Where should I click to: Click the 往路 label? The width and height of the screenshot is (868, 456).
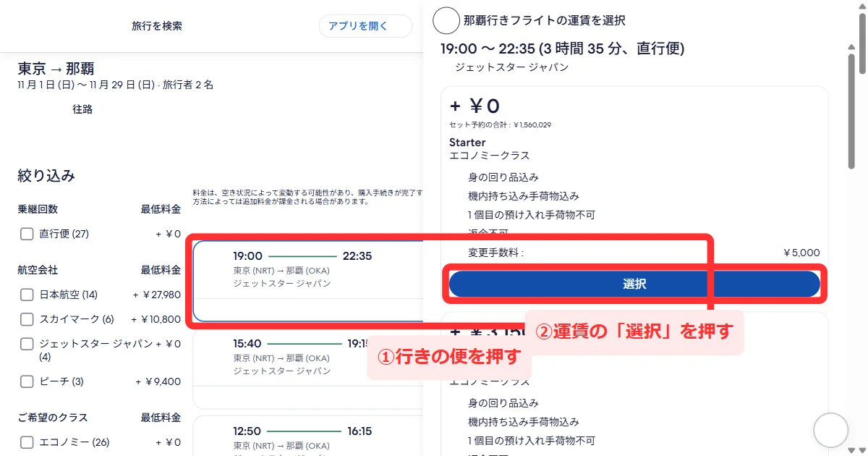[82, 109]
